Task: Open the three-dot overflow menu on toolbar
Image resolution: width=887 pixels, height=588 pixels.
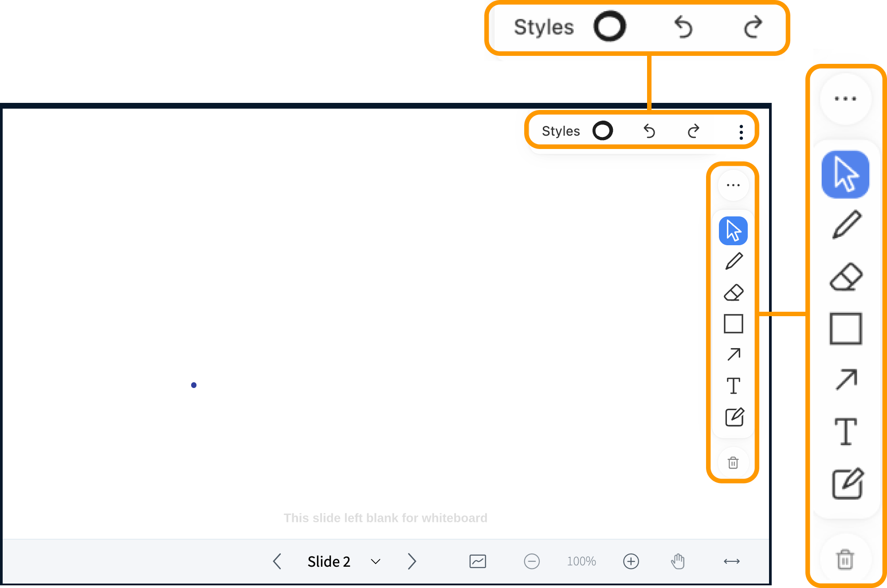Action: tap(741, 131)
